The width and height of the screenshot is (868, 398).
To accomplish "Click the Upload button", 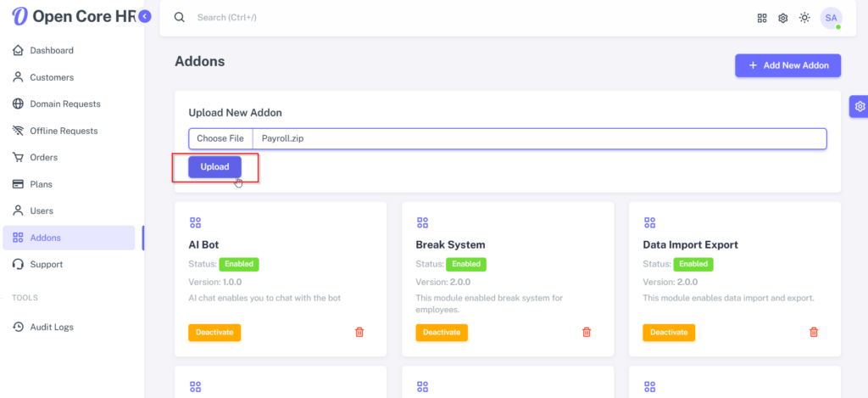I will click(x=214, y=167).
